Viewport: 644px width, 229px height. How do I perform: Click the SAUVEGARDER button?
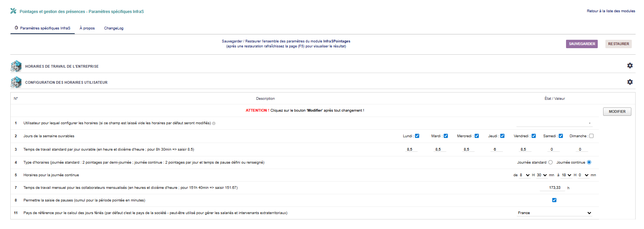pyautogui.click(x=582, y=44)
